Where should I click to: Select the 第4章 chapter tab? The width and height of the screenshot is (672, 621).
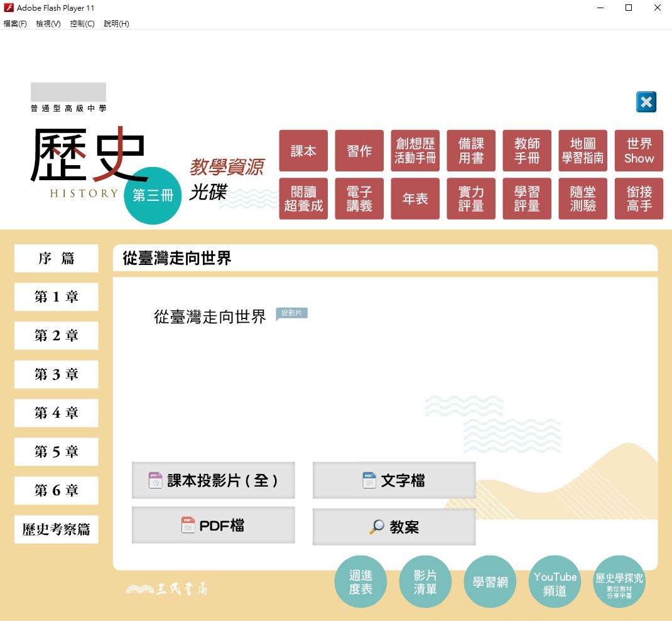pos(56,413)
